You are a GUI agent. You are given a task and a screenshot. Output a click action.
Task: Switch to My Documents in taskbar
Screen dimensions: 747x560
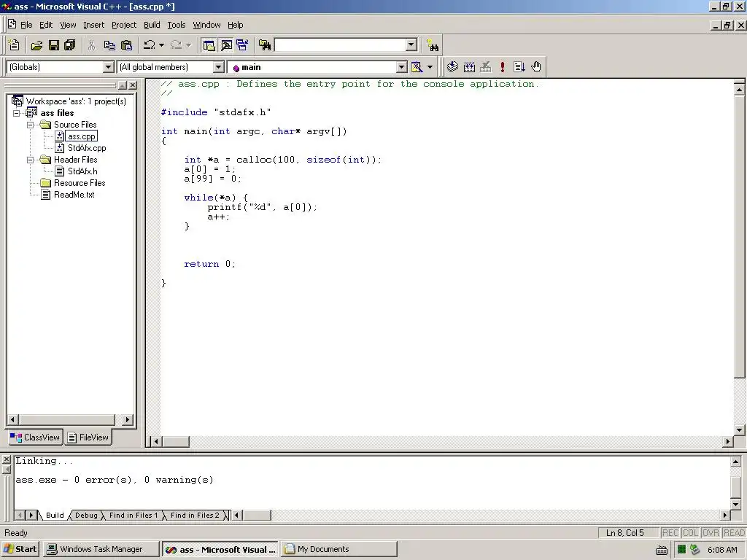point(338,549)
